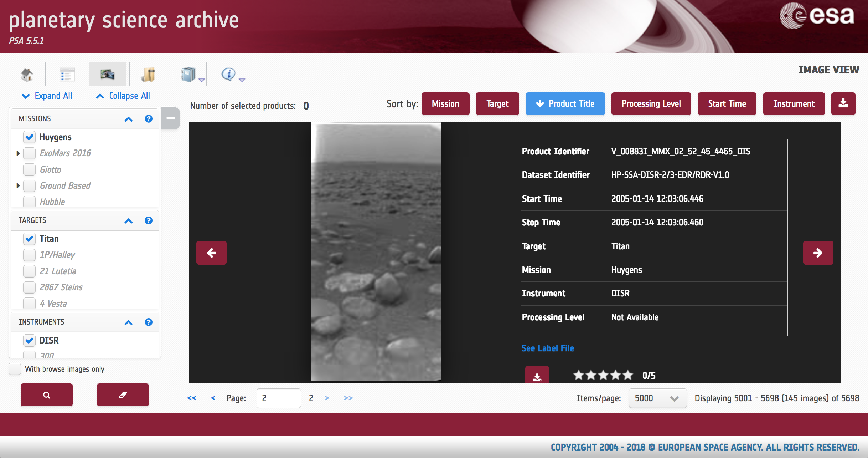Select the image view icon
The image size is (868, 458).
click(x=107, y=74)
